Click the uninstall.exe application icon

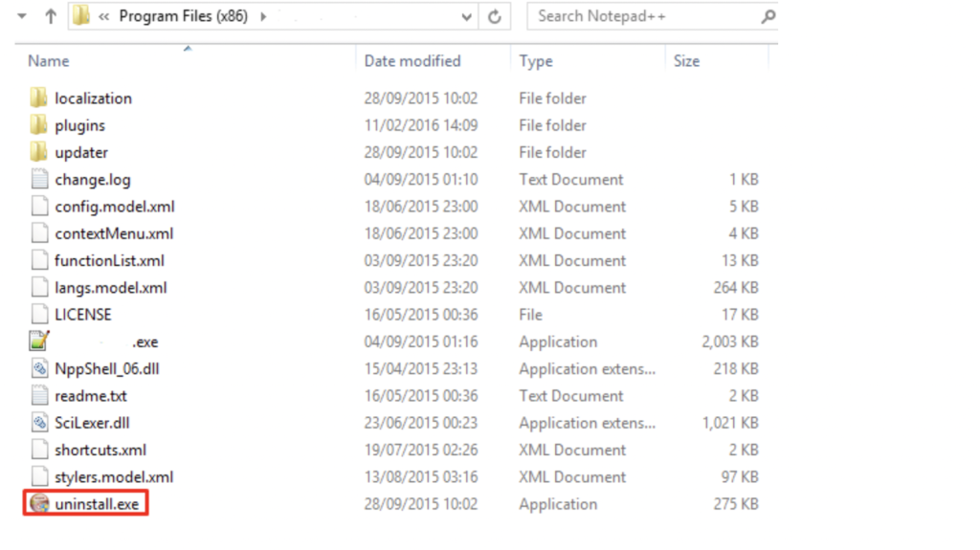(39, 504)
